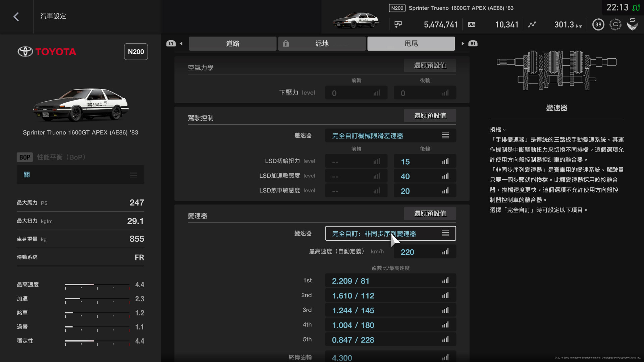The image size is (644, 362).
Task: Click the distance graph icon beside 301.3 km
Action: click(532, 24)
